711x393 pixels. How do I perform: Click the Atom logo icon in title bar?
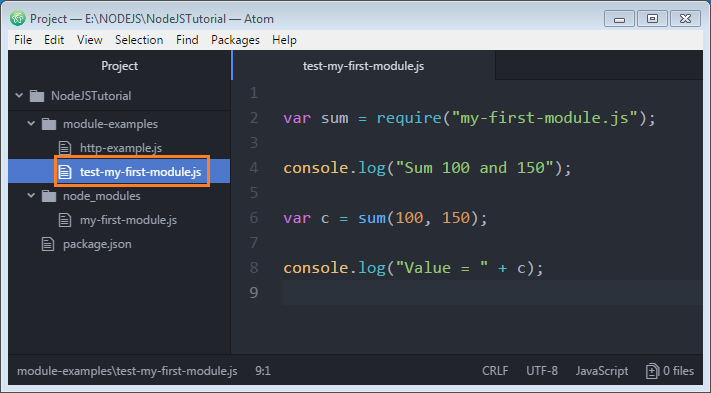pos(18,18)
